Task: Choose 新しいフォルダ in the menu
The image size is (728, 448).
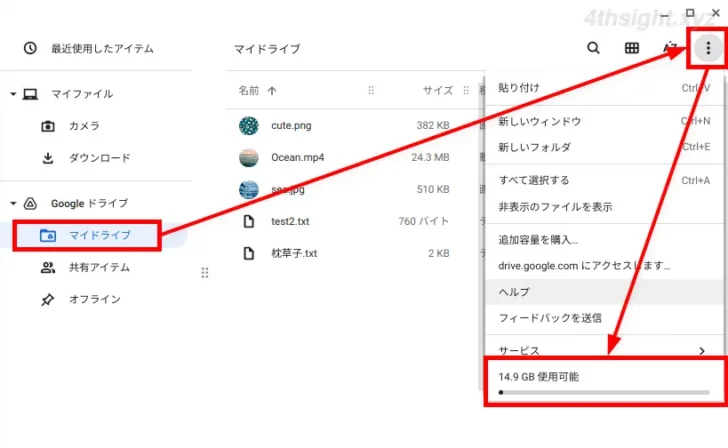Action: coord(603,147)
